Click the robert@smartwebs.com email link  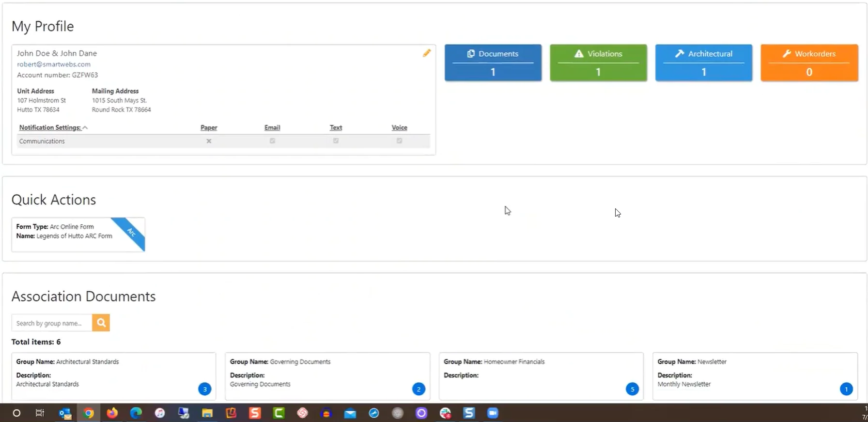coord(54,64)
